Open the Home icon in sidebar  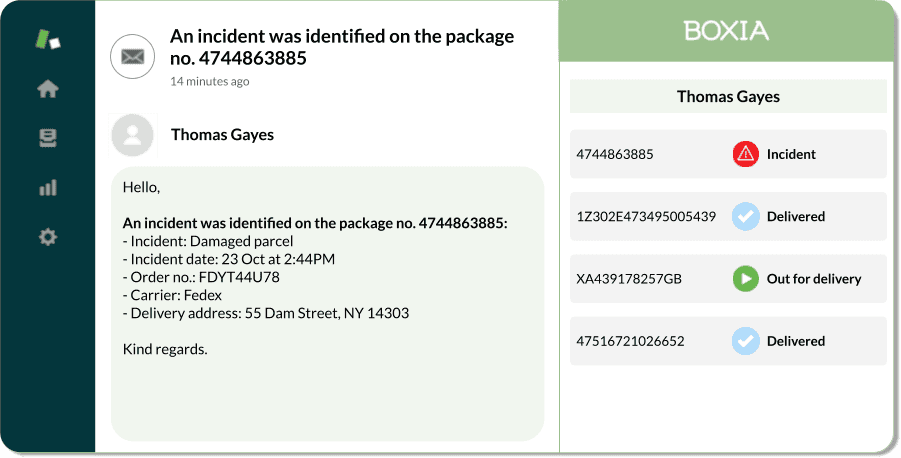point(48,89)
